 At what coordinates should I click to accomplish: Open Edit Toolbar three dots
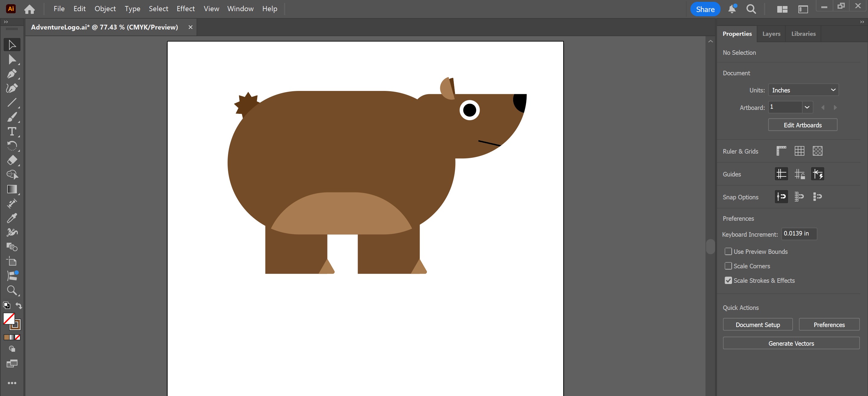pos(12,383)
